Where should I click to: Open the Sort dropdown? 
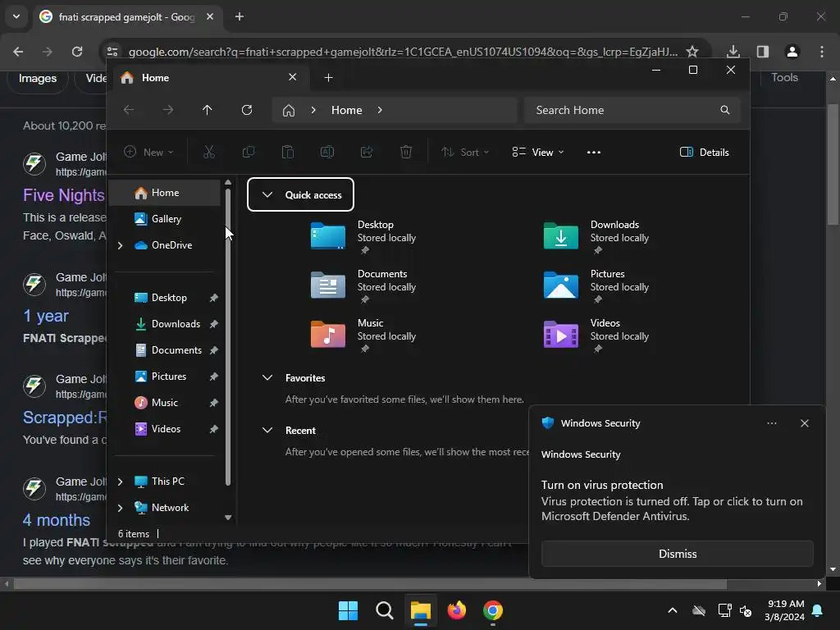[x=465, y=152]
